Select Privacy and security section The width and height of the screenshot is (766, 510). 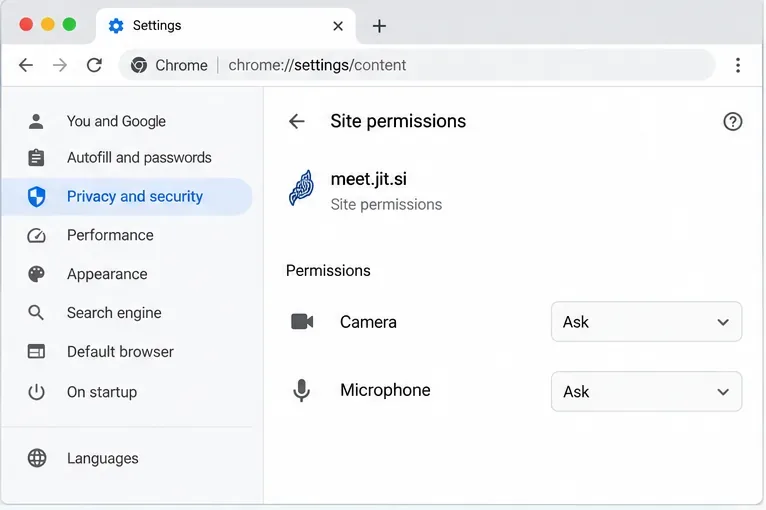pos(127,196)
